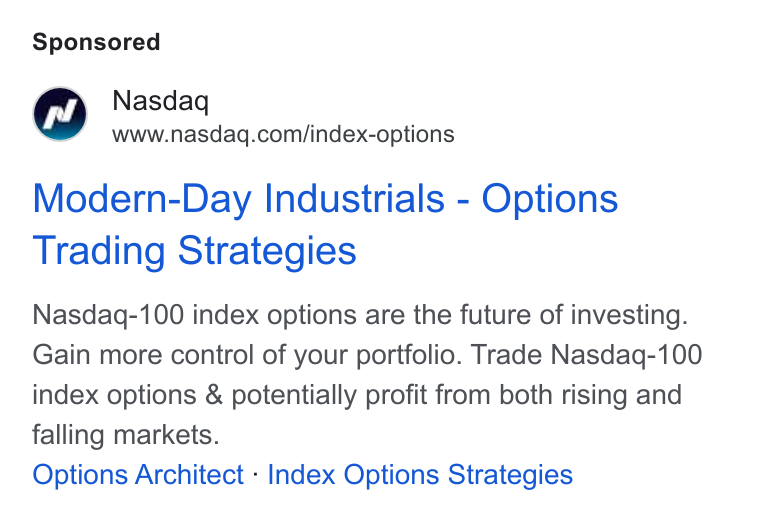Click the "future of investing" phrase

573,315
